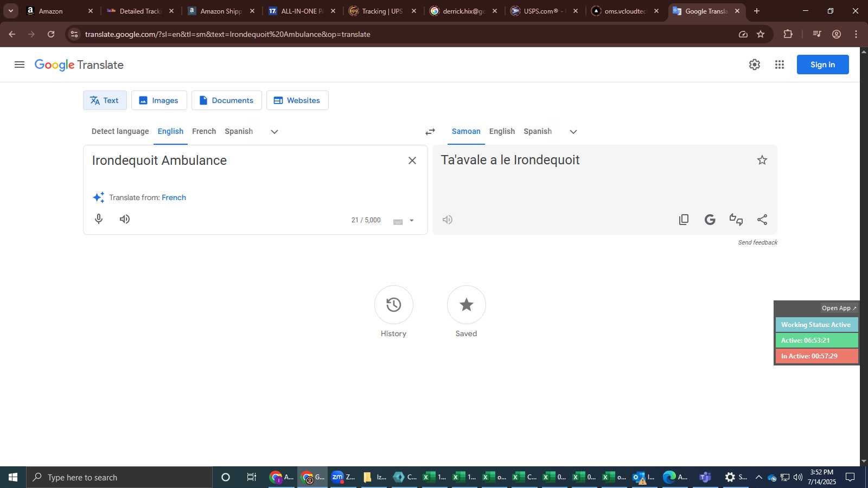Click the Sign in button
The image size is (868, 488).
tap(822, 65)
